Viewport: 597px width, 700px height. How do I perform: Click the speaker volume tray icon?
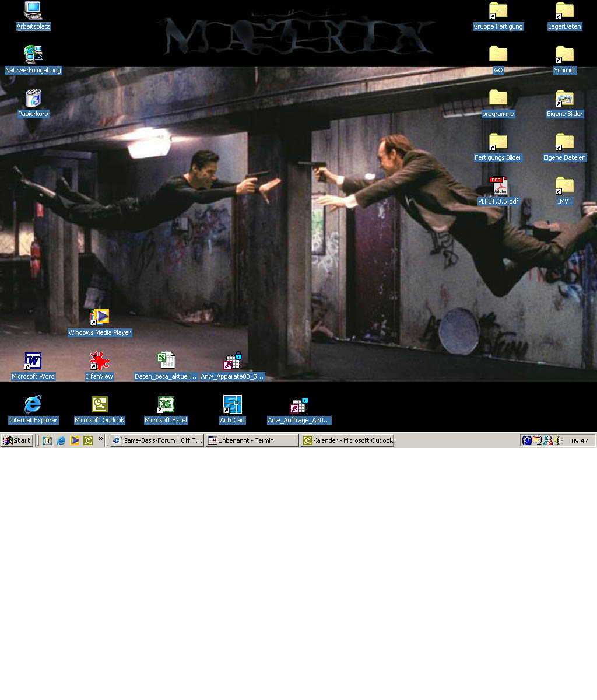pyautogui.click(x=557, y=440)
